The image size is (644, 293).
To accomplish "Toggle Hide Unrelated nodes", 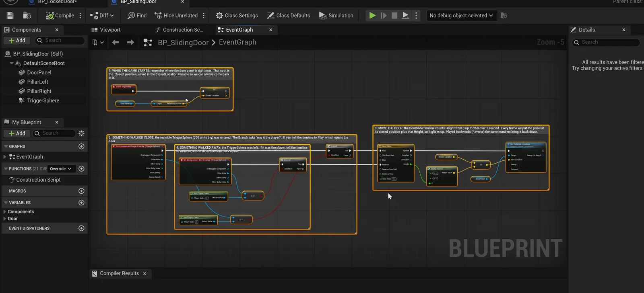I will pyautogui.click(x=176, y=16).
